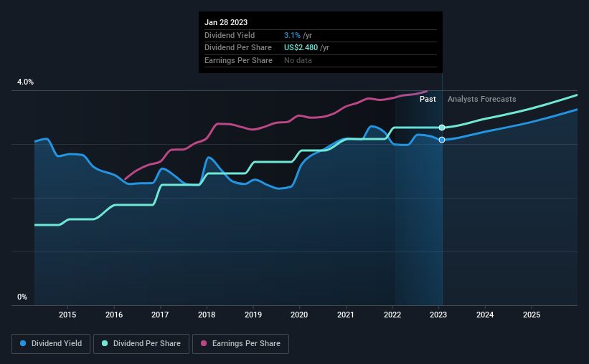Click the 2019 x-axis label
The height and width of the screenshot is (364, 589).
pyautogui.click(x=253, y=315)
